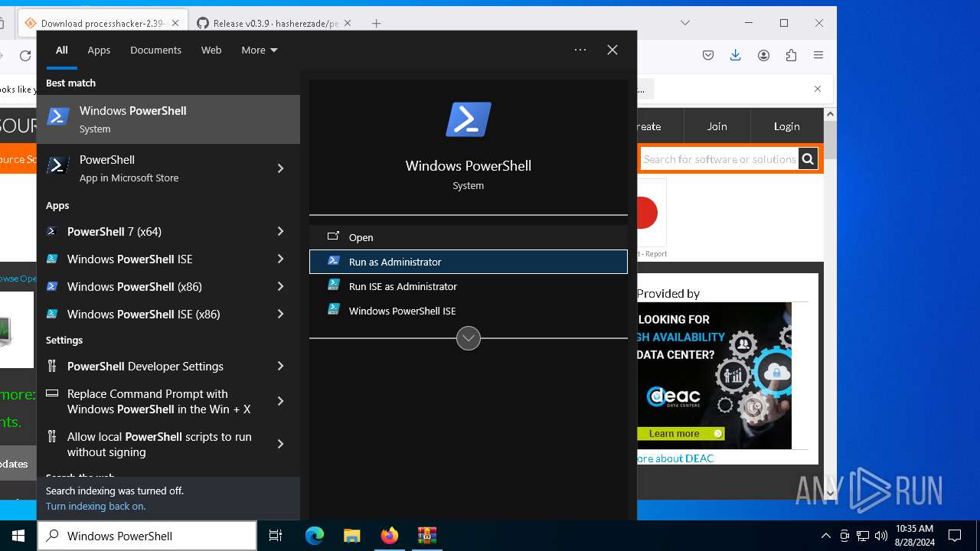Switch to Firefox on taskbar
The width and height of the screenshot is (980, 551).
click(390, 536)
